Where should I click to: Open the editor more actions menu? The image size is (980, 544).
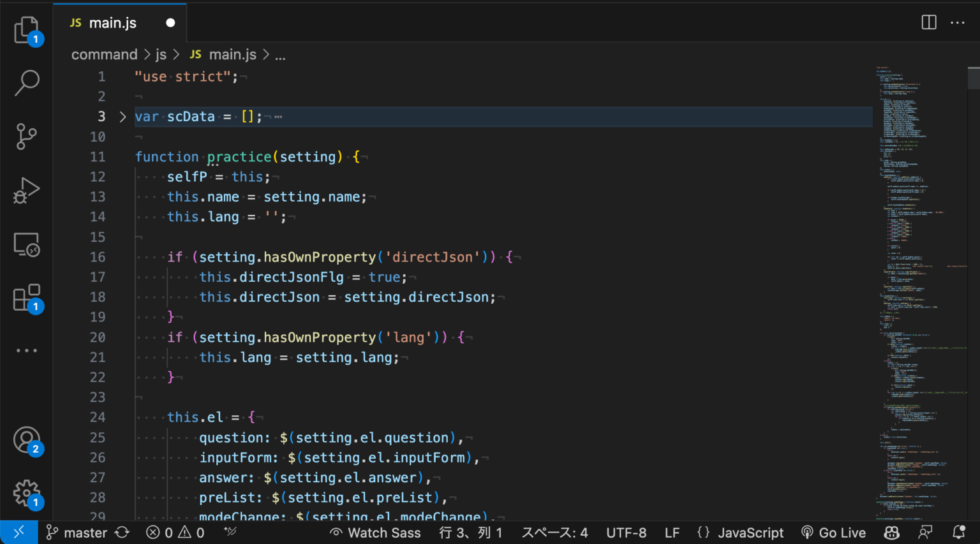(958, 22)
